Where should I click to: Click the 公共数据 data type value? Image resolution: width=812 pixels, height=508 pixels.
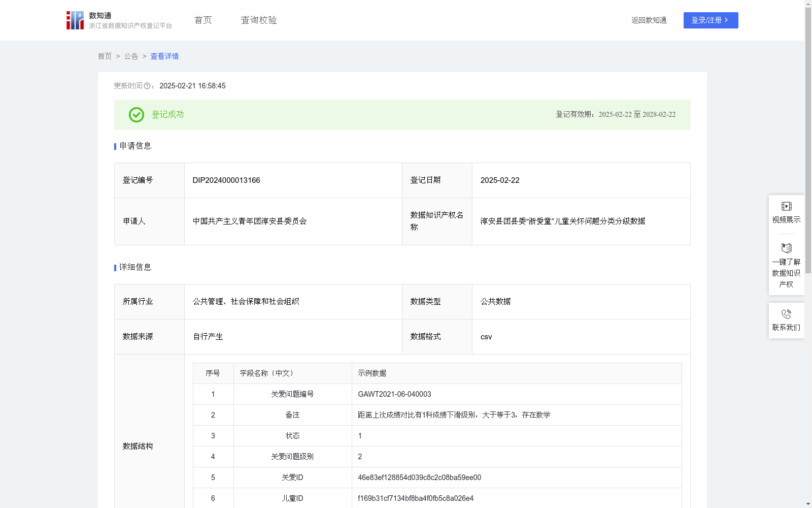click(496, 302)
